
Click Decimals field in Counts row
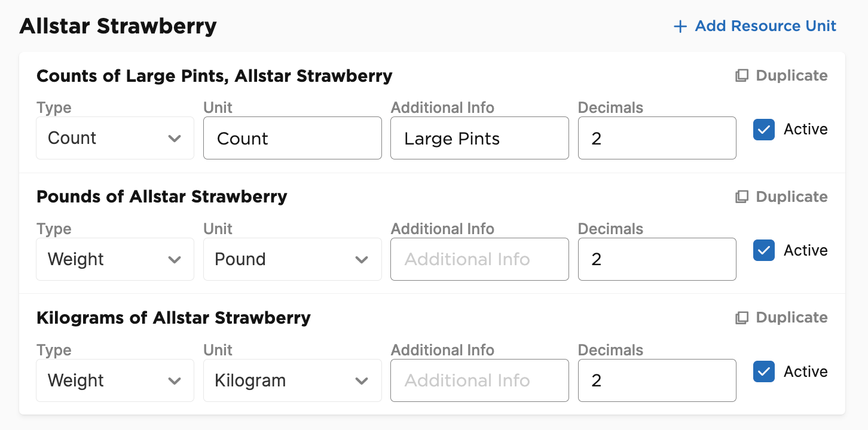[657, 138]
